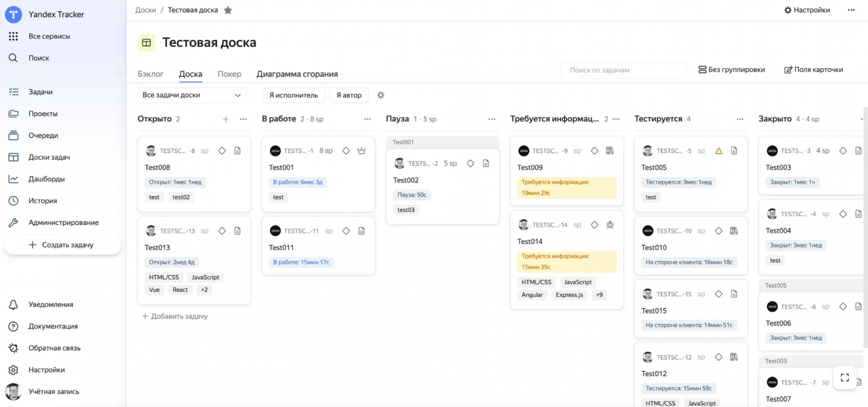Click Добавить задачу link under Открыто
The height and width of the screenshot is (407, 868).
(x=175, y=316)
